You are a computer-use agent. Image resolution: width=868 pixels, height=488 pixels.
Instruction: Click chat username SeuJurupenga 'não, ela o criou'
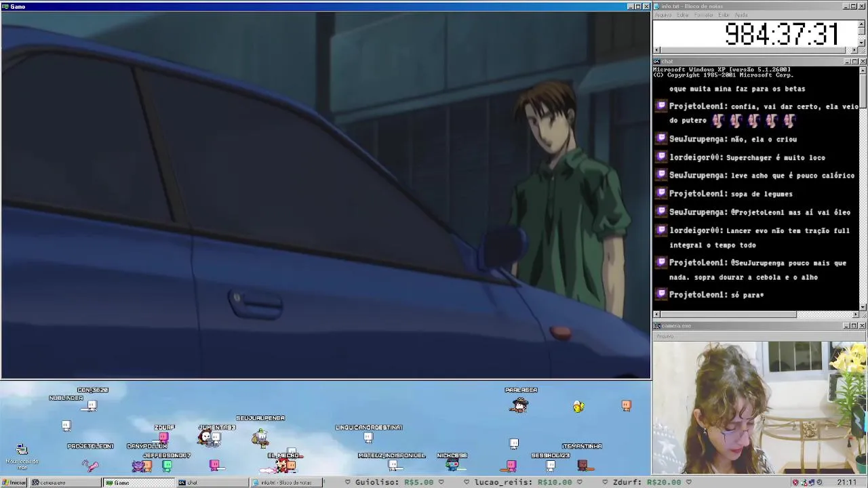pos(697,139)
